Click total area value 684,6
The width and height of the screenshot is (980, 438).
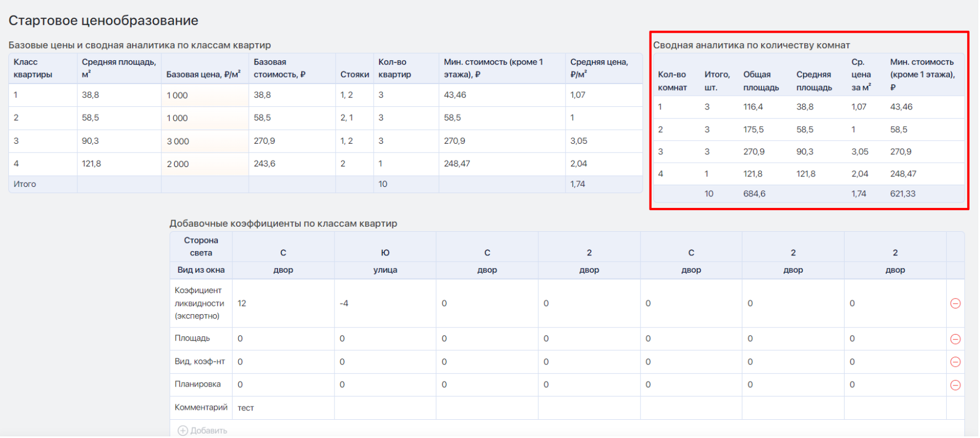(x=754, y=194)
